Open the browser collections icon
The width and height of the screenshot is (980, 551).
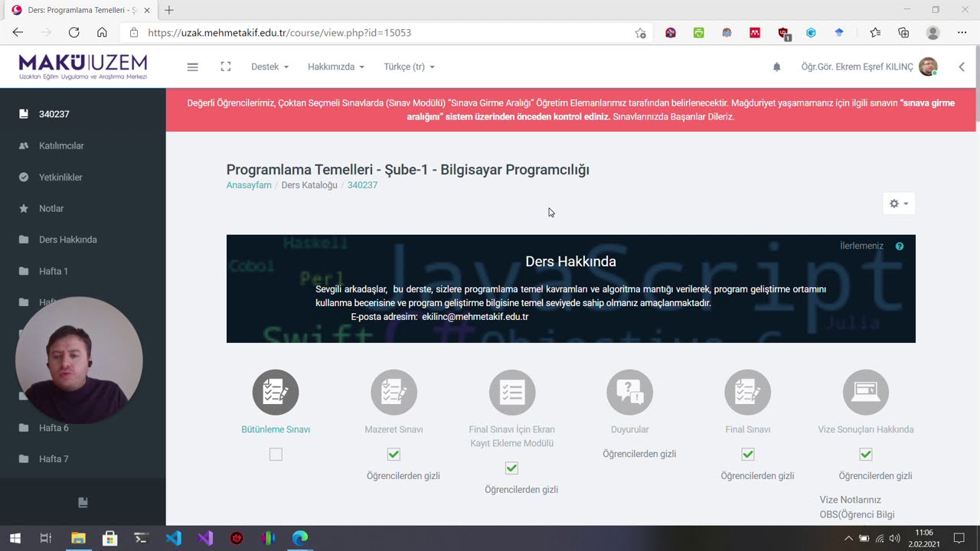click(x=903, y=32)
